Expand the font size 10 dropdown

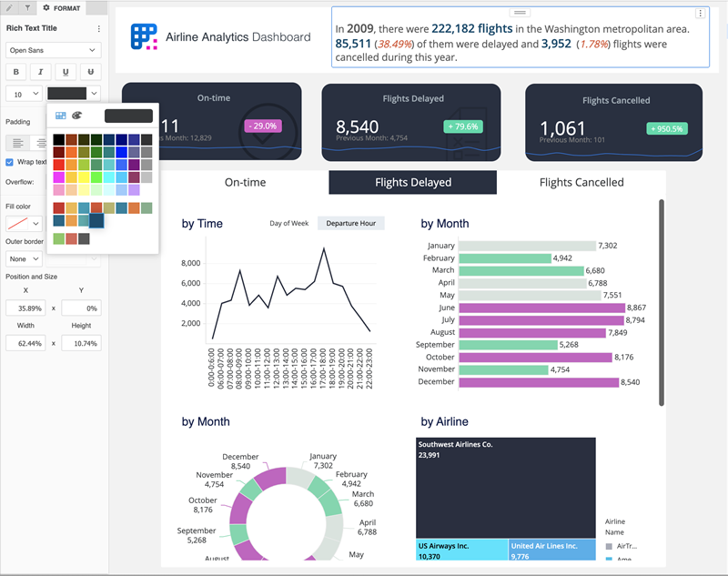[x=24, y=94]
